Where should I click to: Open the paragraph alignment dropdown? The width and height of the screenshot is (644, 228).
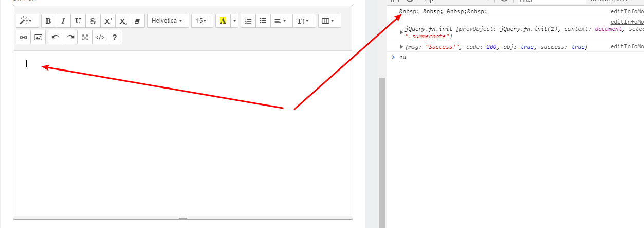click(280, 21)
